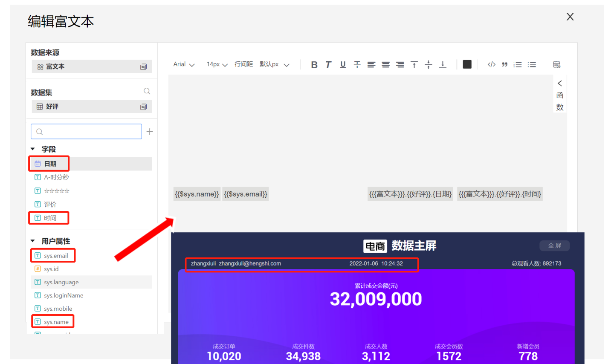614x364 pixels.
Task: Click the 全屏 button
Action: [554, 246]
